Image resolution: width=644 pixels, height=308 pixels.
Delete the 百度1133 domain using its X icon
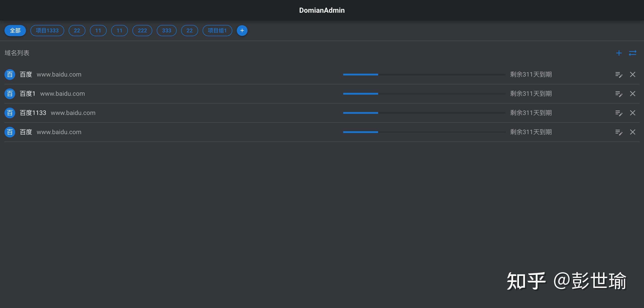coord(633,113)
